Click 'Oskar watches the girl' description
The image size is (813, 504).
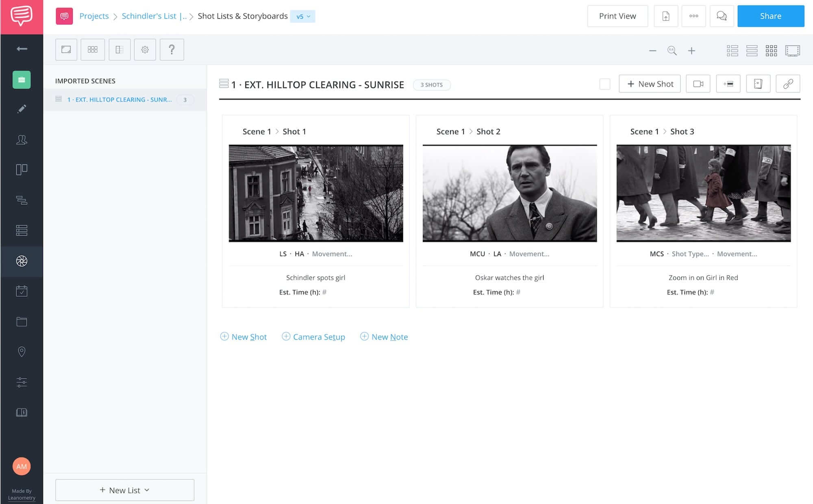click(x=509, y=278)
